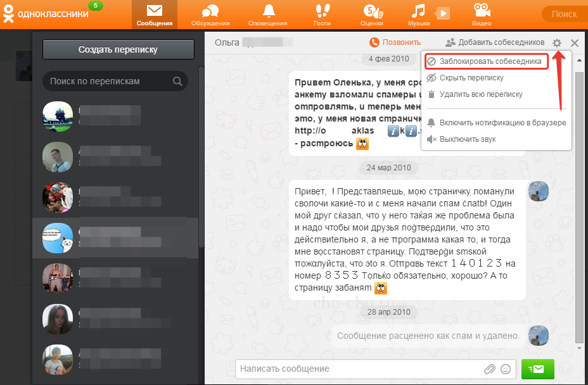Click the paperclip attach file icon
This screenshot has width=588, height=385.
click(x=489, y=369)
